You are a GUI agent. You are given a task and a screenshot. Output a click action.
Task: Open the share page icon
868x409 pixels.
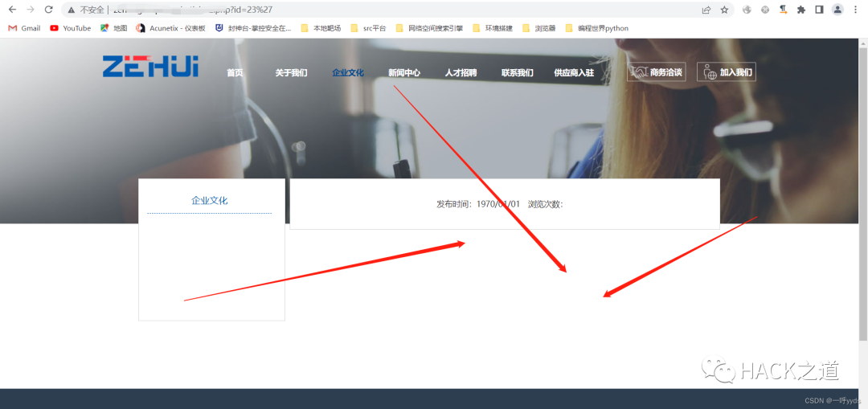706,10
